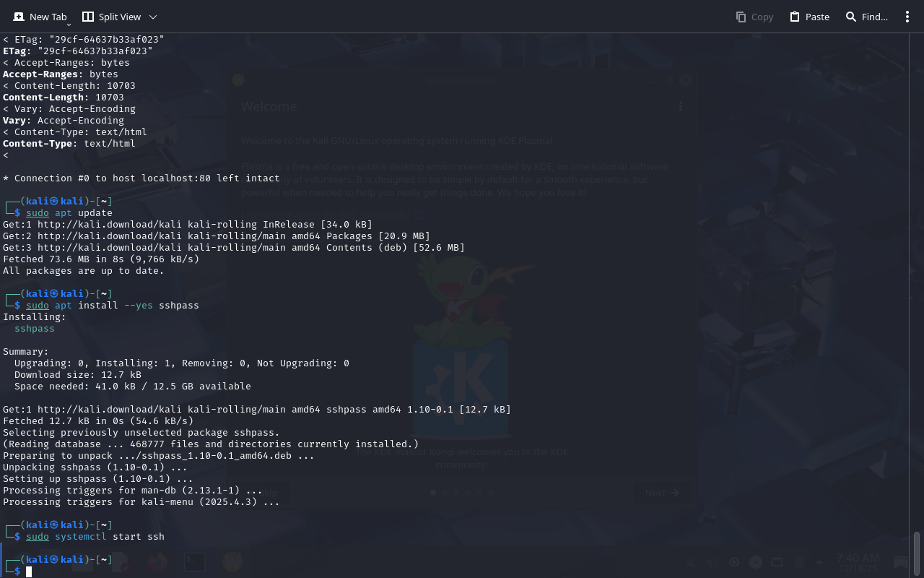Image resolution: width=924 pixels, height=578 pixels.
Task: Click the bold Content-Length header text
Action: pyautogui.click(x=43, y=98)
